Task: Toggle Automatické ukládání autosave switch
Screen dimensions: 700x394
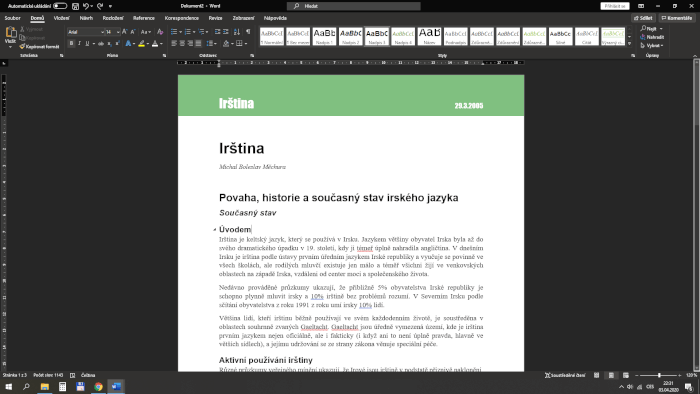Action: pyautogui.click(x=60, y=6)
